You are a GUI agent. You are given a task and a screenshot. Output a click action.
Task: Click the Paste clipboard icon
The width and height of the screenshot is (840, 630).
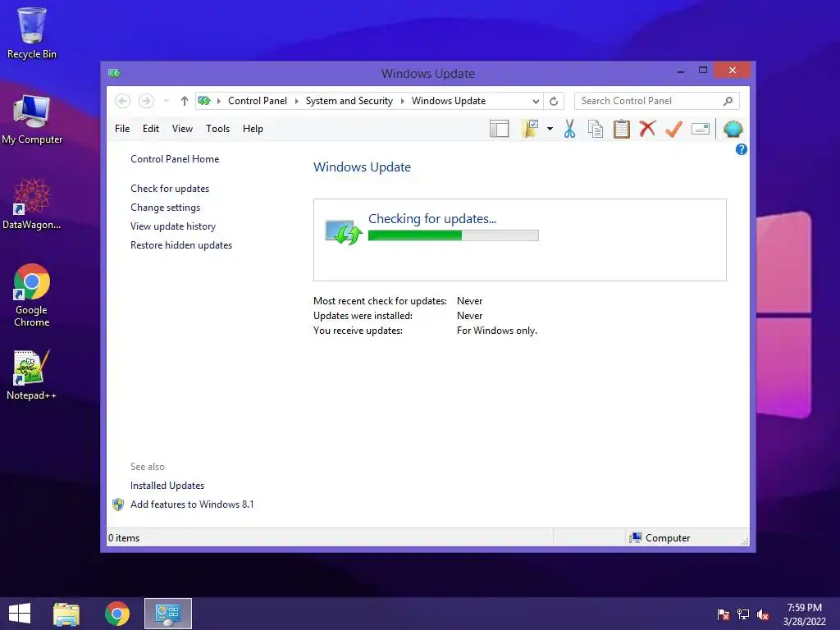tap(622, 129)
